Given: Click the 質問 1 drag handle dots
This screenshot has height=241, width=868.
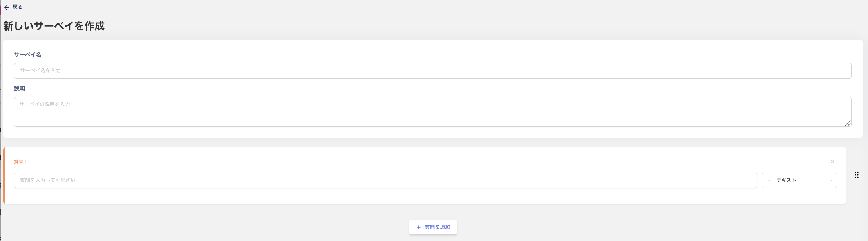Looking at the screenshot, I should pos(856,175).
